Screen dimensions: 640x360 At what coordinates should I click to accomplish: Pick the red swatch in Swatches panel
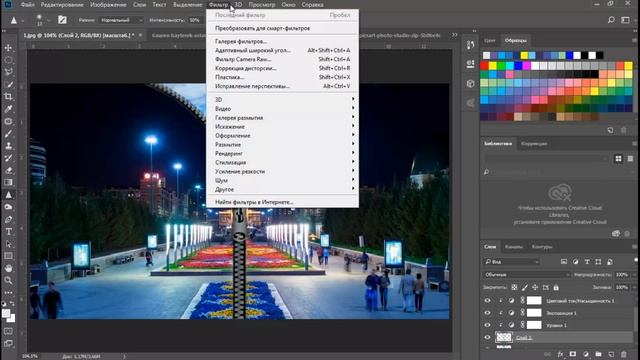tap(484, 65)
